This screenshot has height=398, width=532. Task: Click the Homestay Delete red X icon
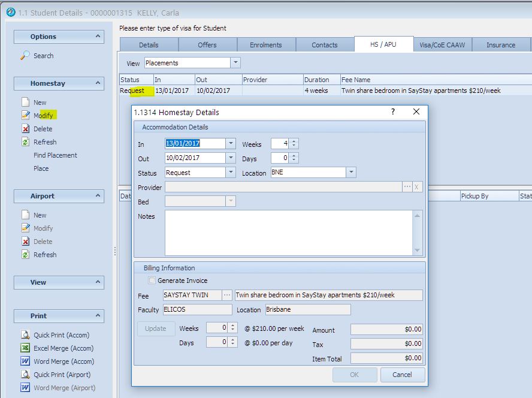tap(25, 129)
